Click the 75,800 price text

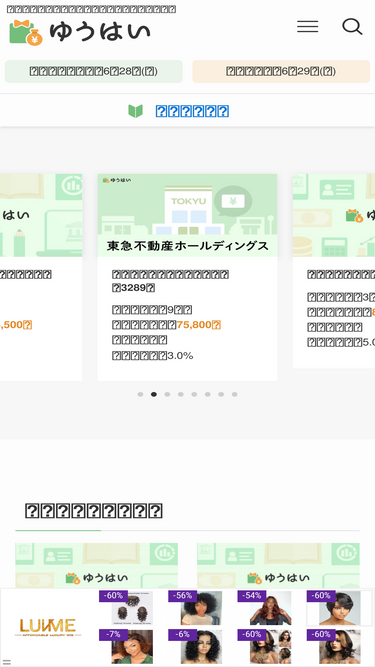[199, 325]
